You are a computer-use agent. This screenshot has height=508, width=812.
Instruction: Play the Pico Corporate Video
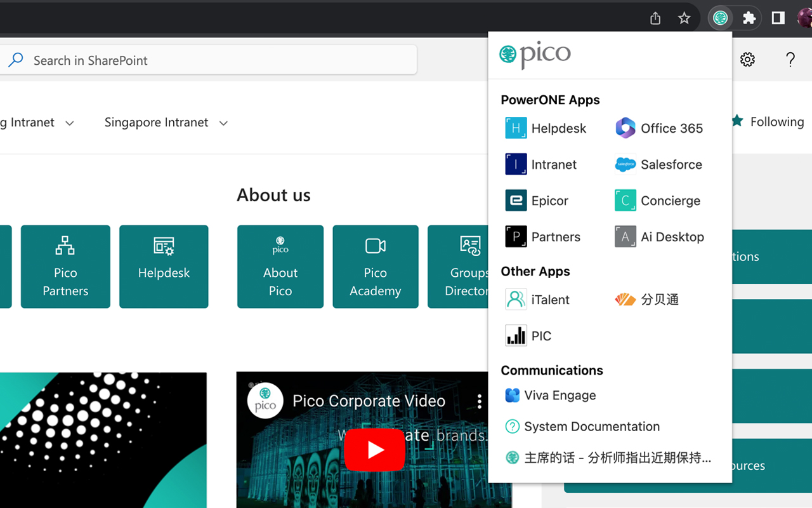click(x=375, y=450)
